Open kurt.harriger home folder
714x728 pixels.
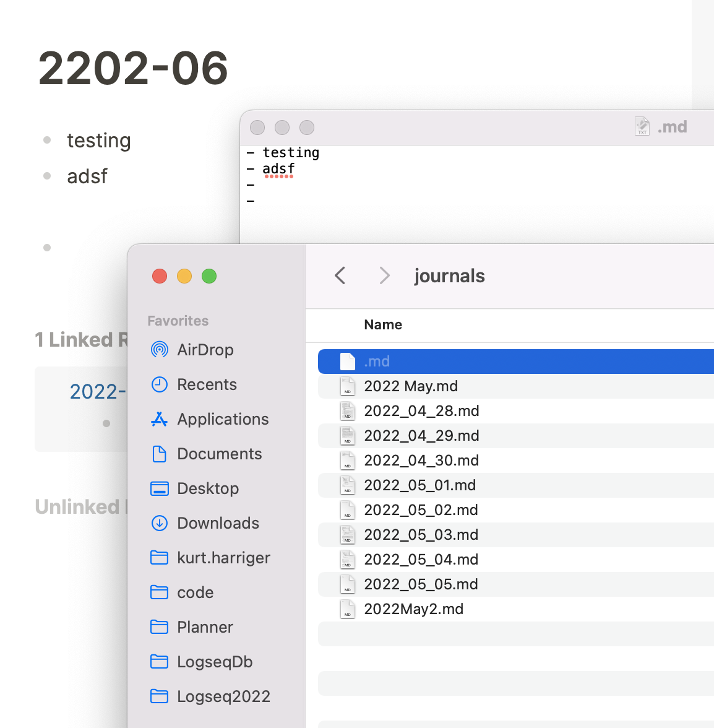point(223,558)
